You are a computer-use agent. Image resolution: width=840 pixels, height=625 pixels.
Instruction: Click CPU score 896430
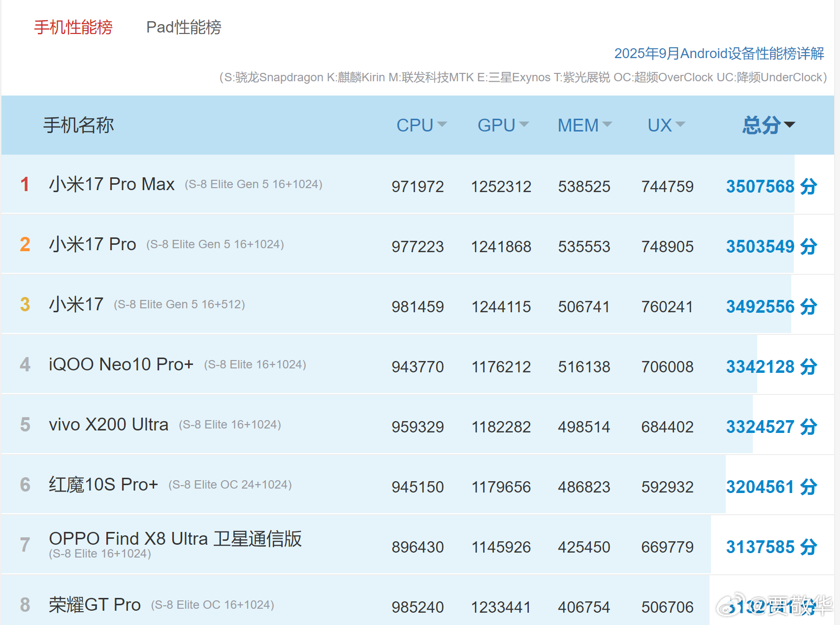tap(418, 547)
